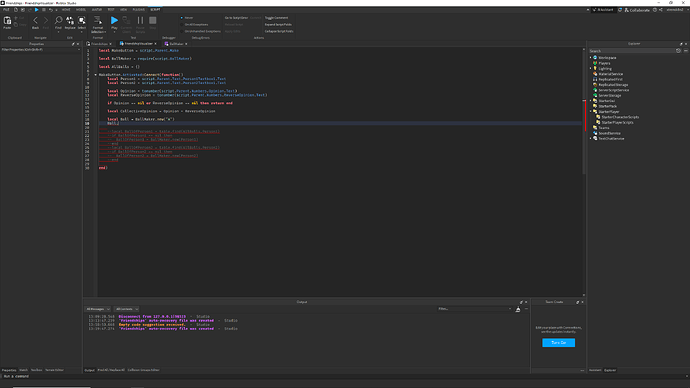
Task: Open the PLUGINS ribbon tab
Action: pos(139,10)
